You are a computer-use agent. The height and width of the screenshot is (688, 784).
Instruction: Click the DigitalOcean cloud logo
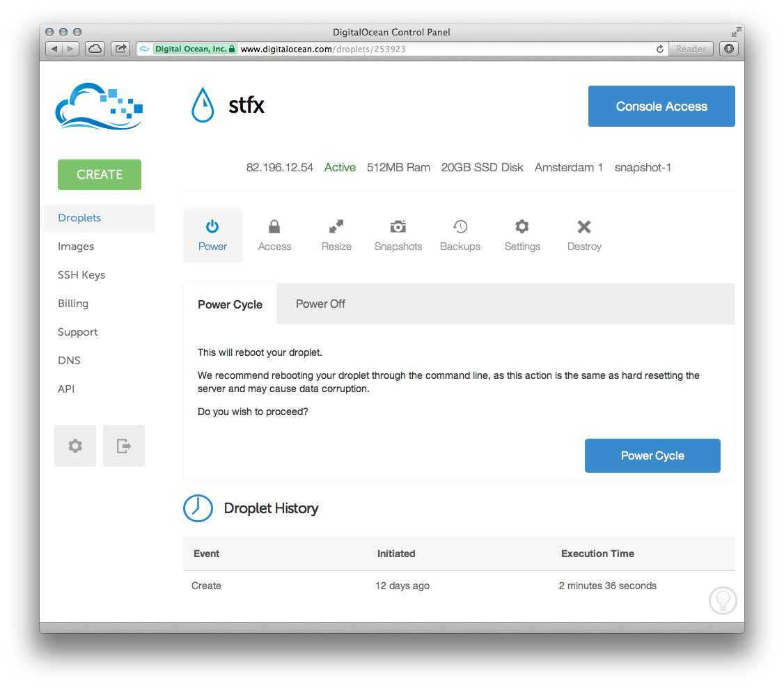coord(99,106)
